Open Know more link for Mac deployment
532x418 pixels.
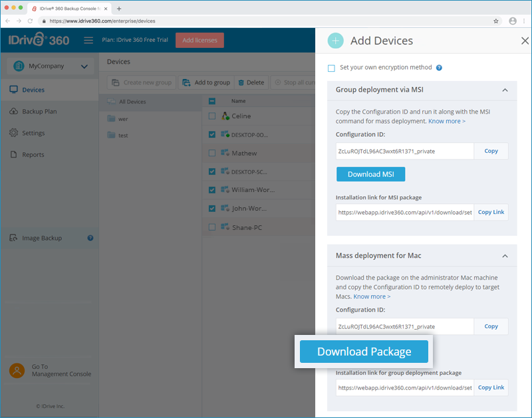point(372,296)
